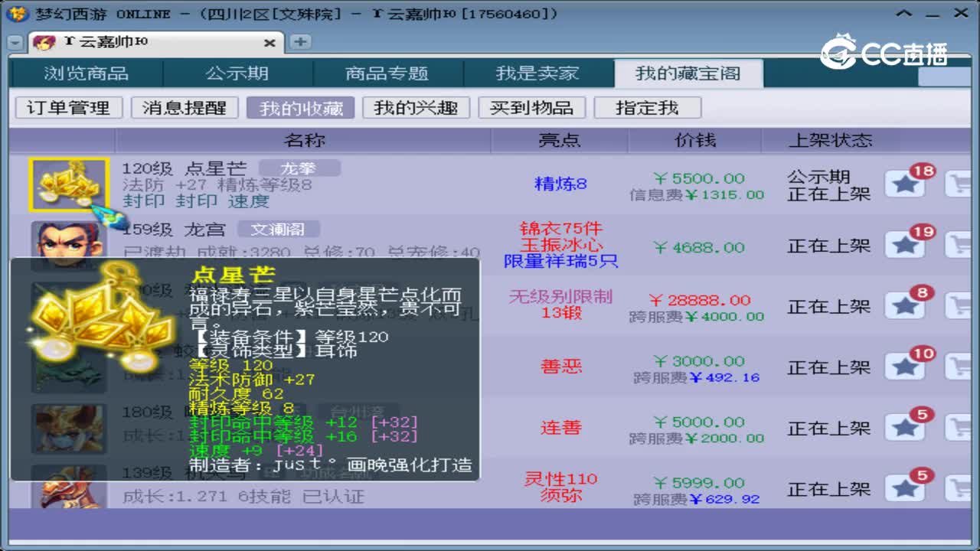Click the 订单管理 button
The width and height of the screenshot is (980, 551).
(68, 108)
